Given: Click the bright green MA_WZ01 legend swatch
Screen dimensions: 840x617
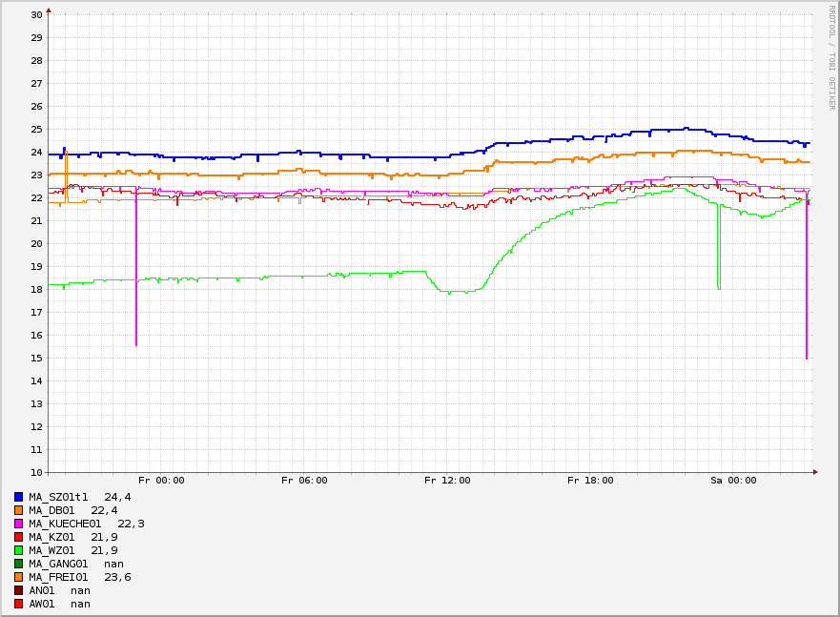Looking at the screenshot, I should pos(19,550).
